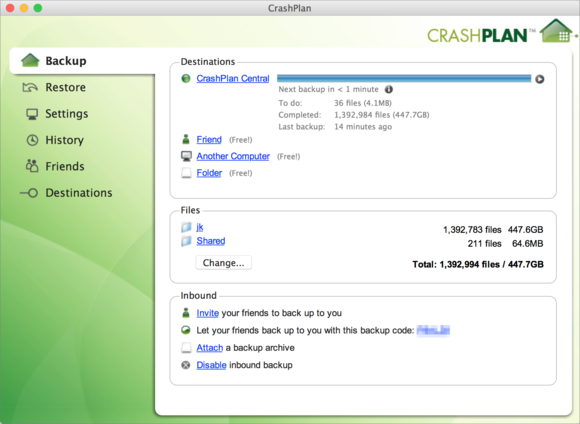The image size is (580, 424).
Task: Click the green globe status icon
Action: (x=186, y=78)
